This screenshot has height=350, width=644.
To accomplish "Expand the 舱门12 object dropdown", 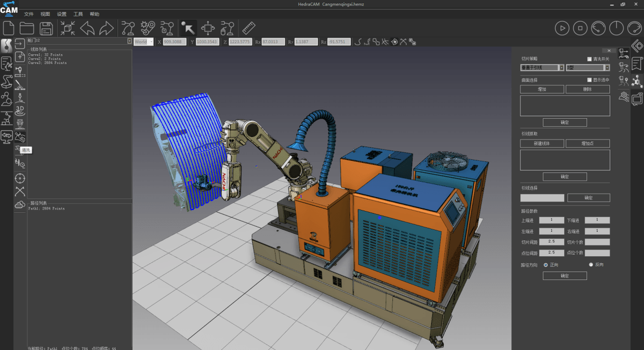I will 129,40.
